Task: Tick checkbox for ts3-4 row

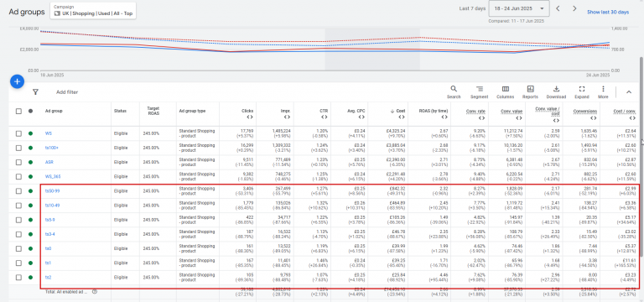Action: click(x=18, y=234)
